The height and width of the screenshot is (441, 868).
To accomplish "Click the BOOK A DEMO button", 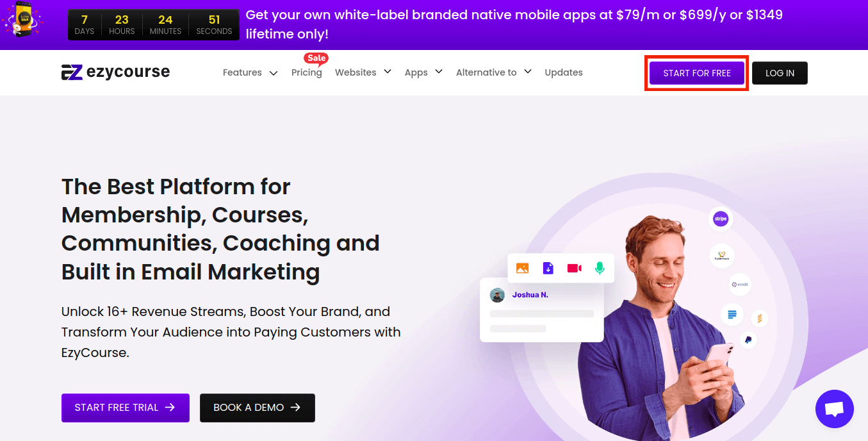I will click(x=258, y=408).
